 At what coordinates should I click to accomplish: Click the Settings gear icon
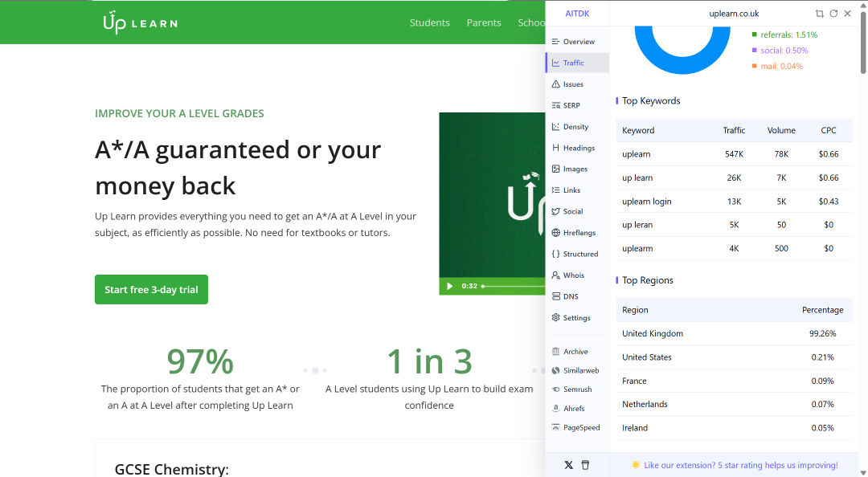point(556,318)
